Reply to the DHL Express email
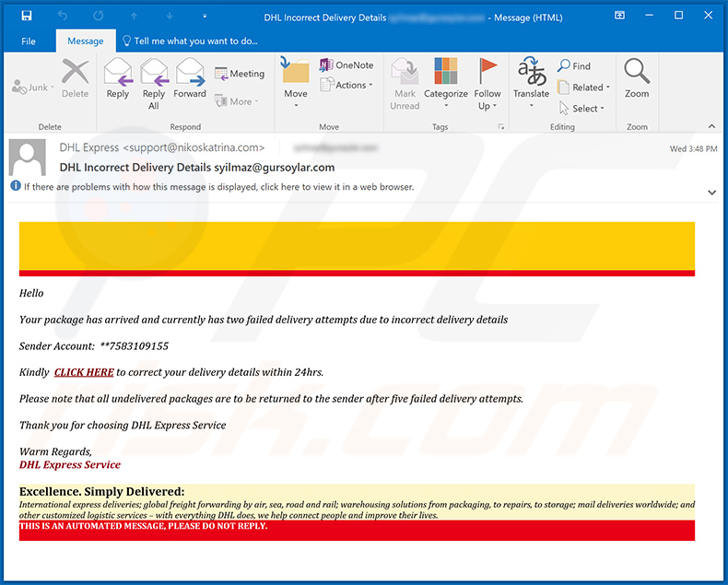 (x=118, y=77)
